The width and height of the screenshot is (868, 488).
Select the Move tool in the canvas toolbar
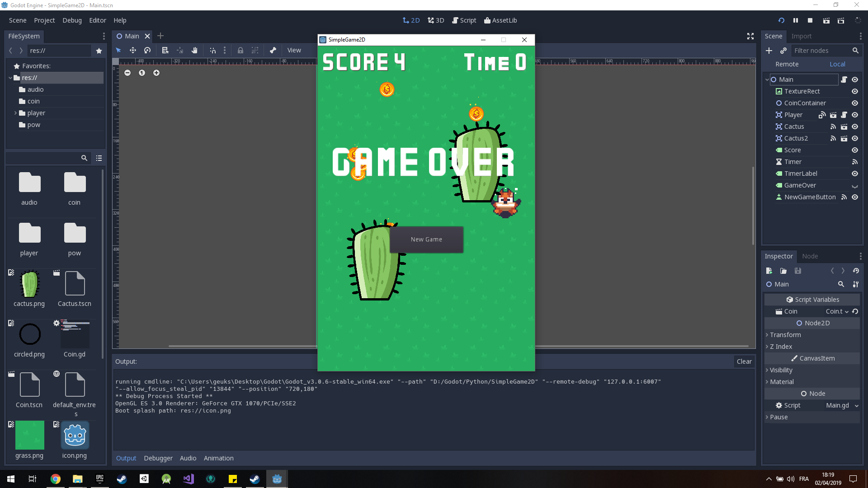[133, 50]
